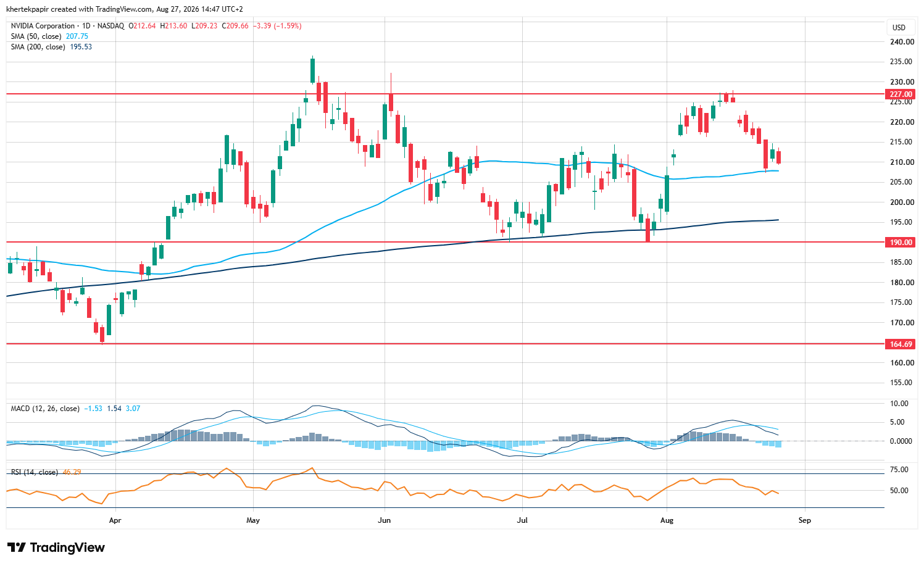This screenshot has width=924, height=566.
Task: Click the Sep label on the time axis
Action: coord(804,520)
